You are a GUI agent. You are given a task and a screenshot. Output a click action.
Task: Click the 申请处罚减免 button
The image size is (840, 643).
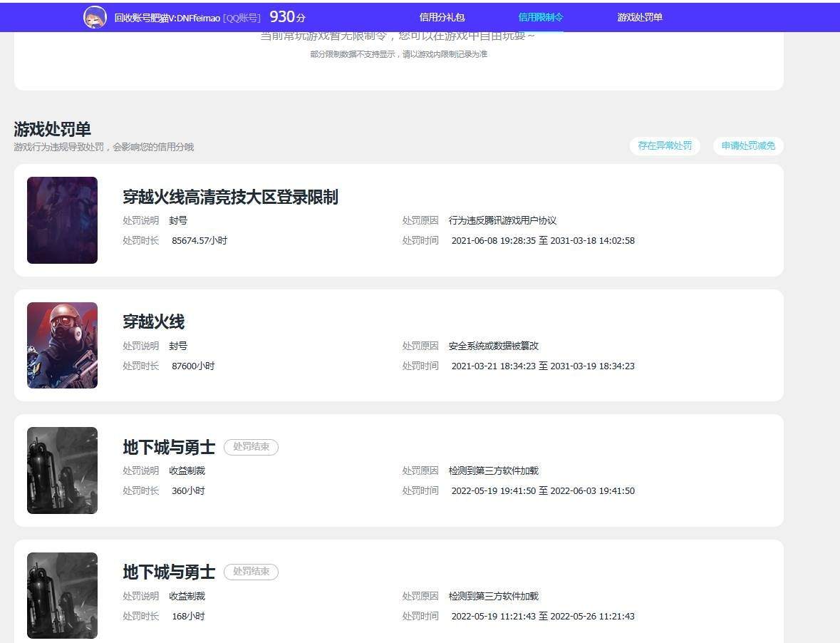[748, 145]
